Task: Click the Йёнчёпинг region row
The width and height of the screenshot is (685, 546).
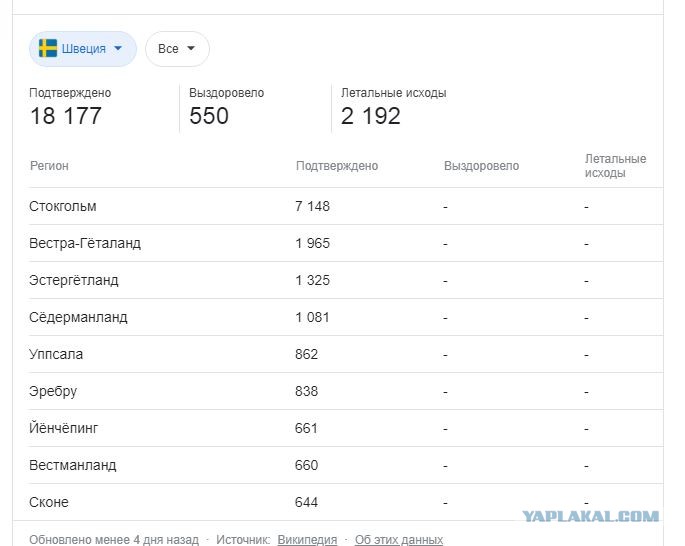Action: point(346,428)
